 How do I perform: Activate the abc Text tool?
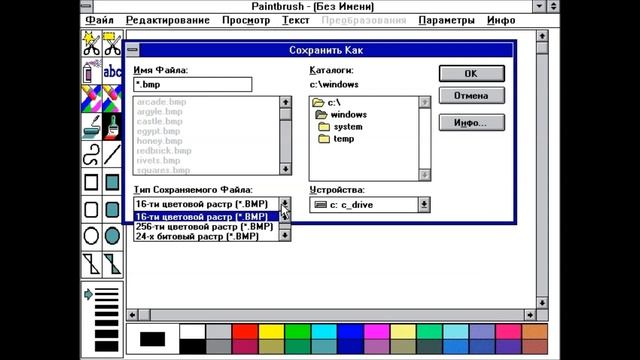coord(112,71)
